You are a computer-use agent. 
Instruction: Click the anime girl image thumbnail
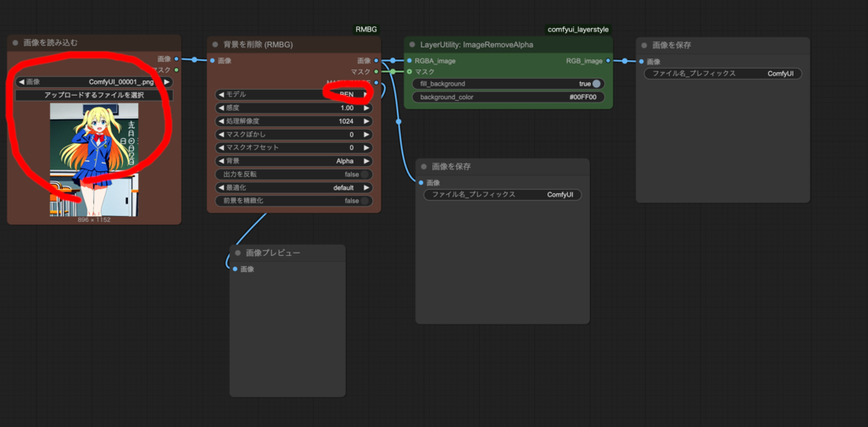[x=94, y=159]
